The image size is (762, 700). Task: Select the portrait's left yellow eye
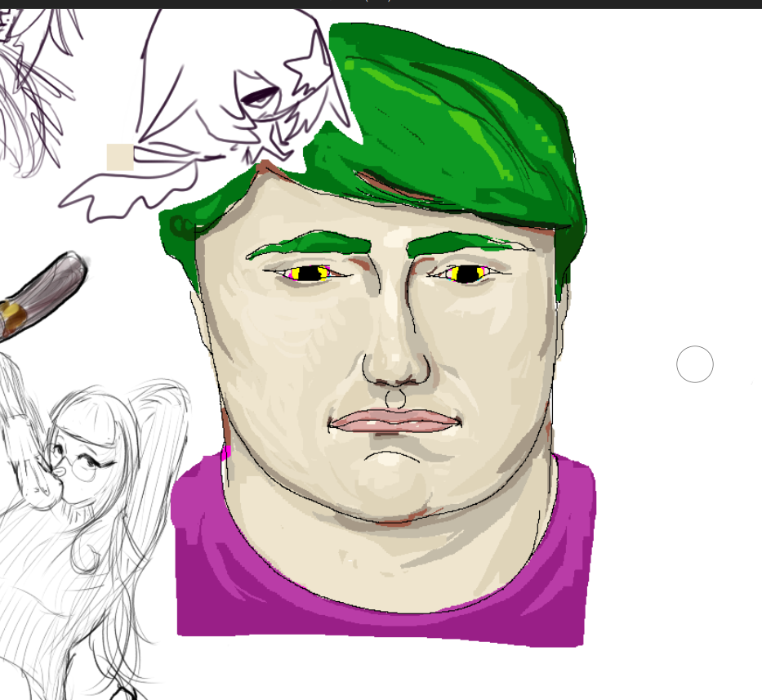click(307, 274)
